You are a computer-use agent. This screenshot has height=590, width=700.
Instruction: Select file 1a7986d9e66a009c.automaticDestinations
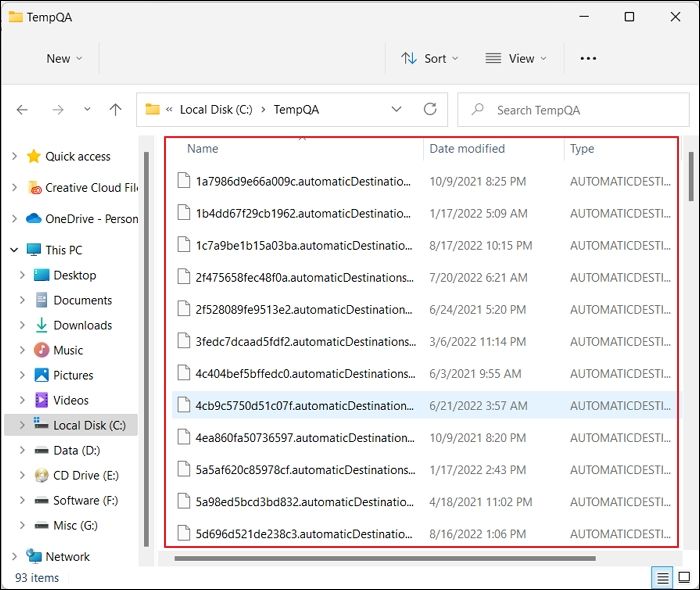click(x=303, y=182)
